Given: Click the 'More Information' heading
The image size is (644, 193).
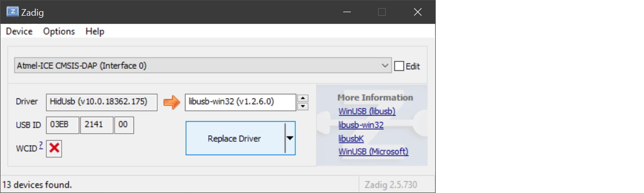Looking at the screenshot, I should pyautogui.click(x=375, y=97).
